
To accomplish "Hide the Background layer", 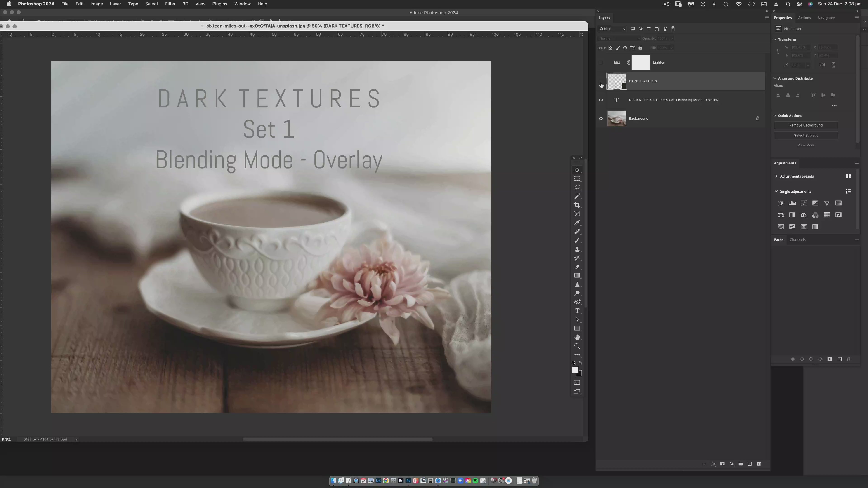I will pyautogui.click(x=601, y=118).
